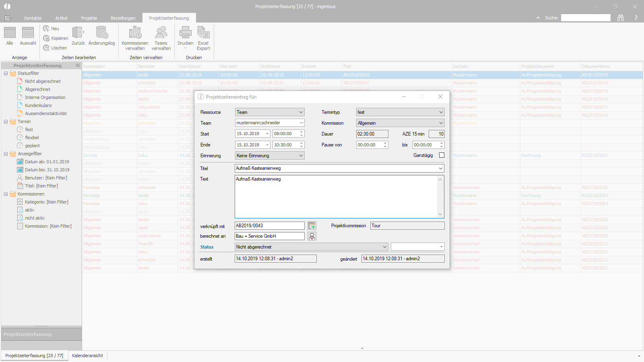Viewport: 644px width, 362px height.
Task: Collapse the ribbon with up chevron
Action: point(538,18)
